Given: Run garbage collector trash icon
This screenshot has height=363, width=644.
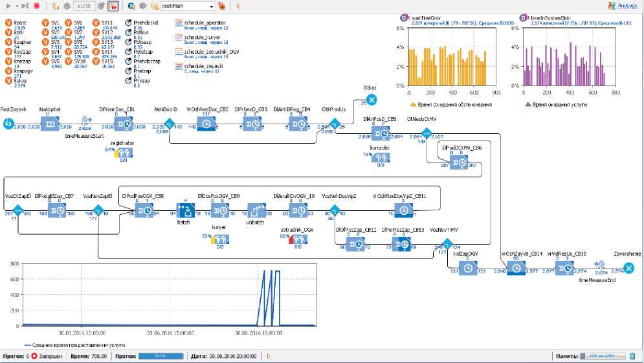Looking at the screenshot, I should point(632,356).
